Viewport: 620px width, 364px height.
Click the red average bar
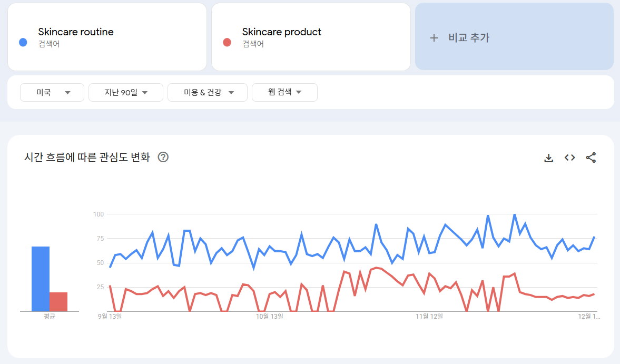(58, 302)
